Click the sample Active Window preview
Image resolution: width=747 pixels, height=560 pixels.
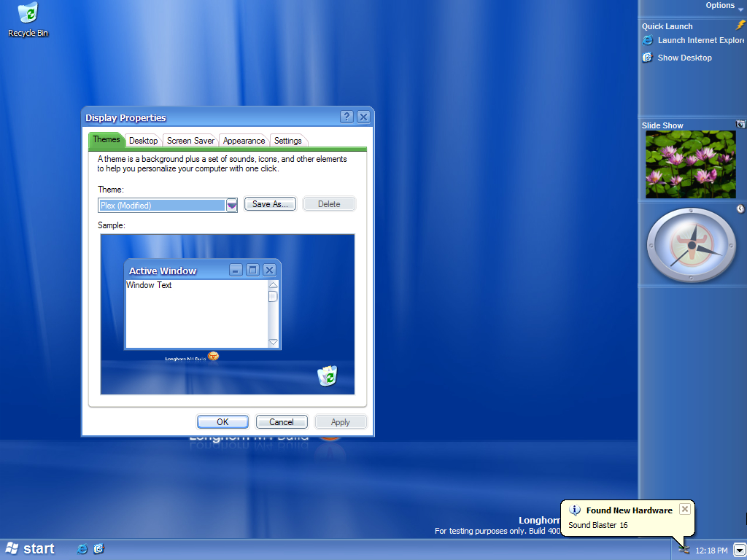203,304
